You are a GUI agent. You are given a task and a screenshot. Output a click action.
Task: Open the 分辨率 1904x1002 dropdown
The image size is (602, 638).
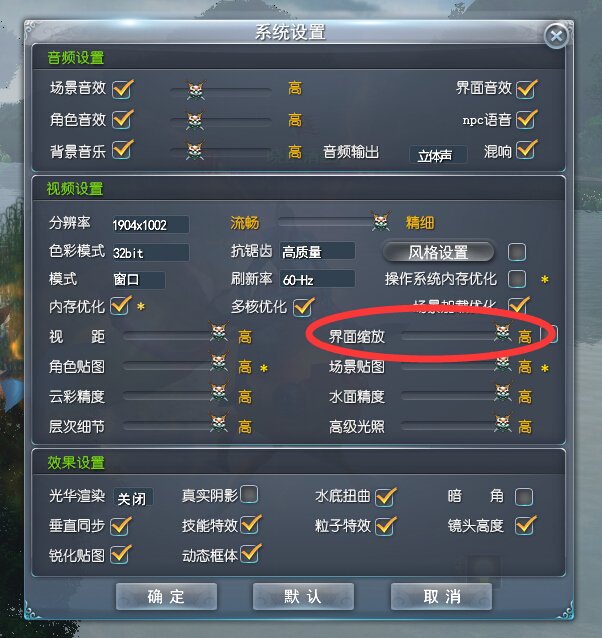pyautogui.click(x=151, y=225)
